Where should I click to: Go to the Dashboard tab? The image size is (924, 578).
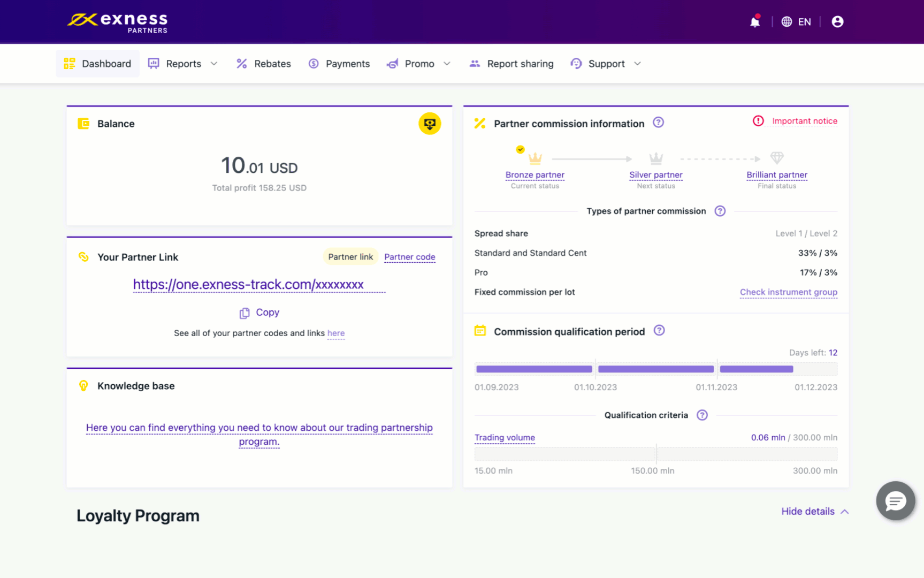97,64
